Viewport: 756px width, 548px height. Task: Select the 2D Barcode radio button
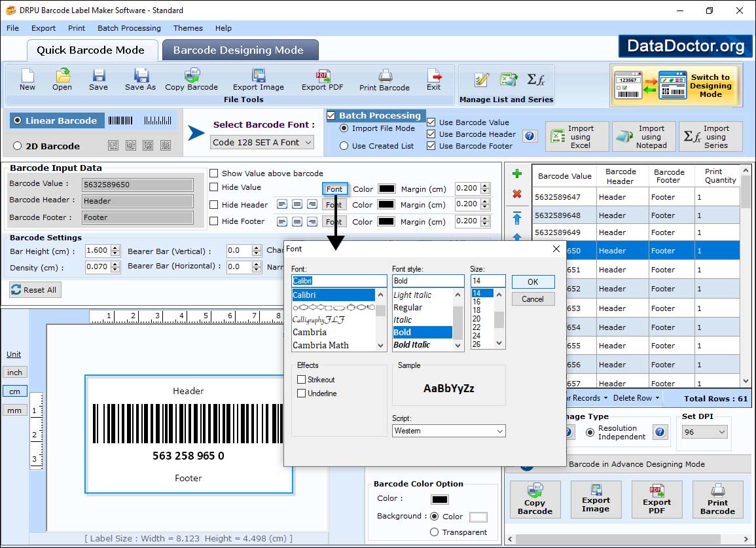(18, 146)
